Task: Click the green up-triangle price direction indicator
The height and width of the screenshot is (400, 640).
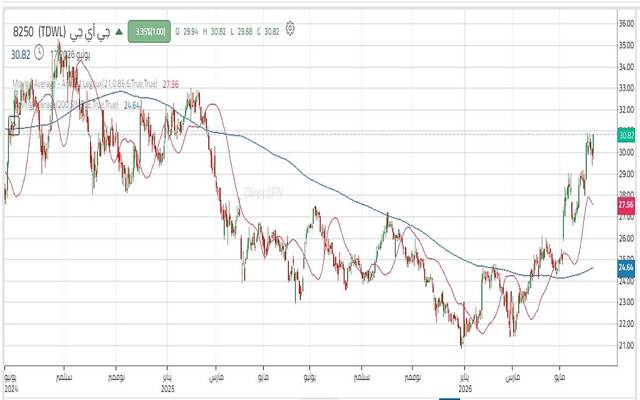Action: tap(119, 31)
